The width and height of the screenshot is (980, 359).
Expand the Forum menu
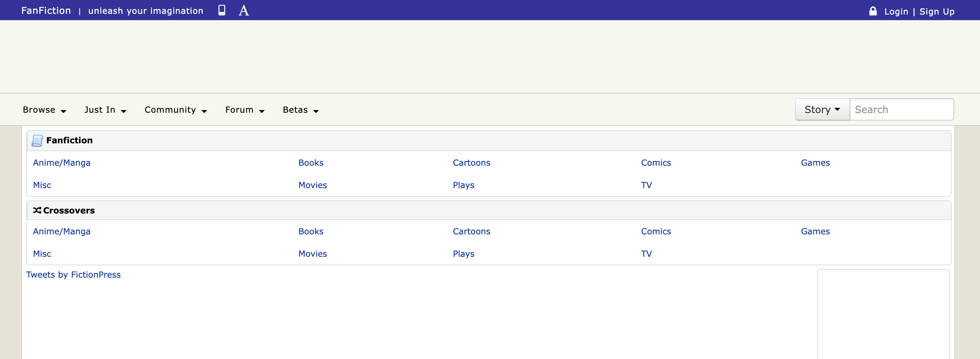pyautogui.click(x=245, y=109)
